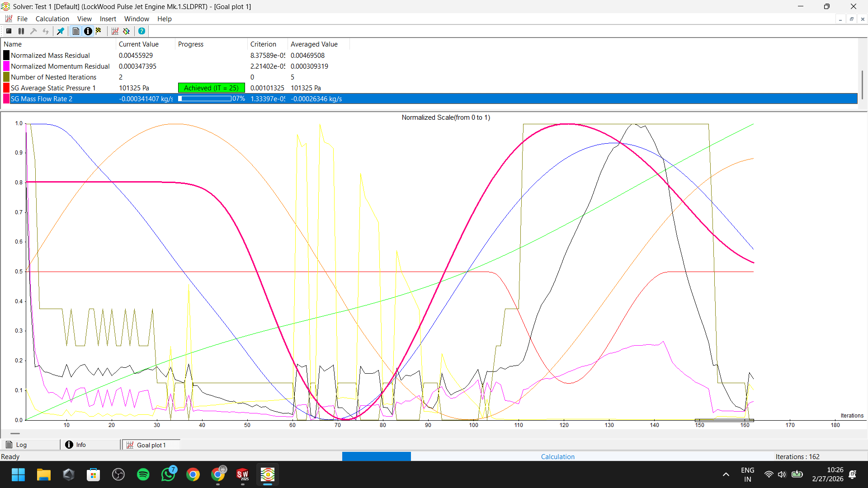Click the pink Mass Flow Rate color swatch
The height and width of the screenshot is (488, 868).
(x=6, y=99)
